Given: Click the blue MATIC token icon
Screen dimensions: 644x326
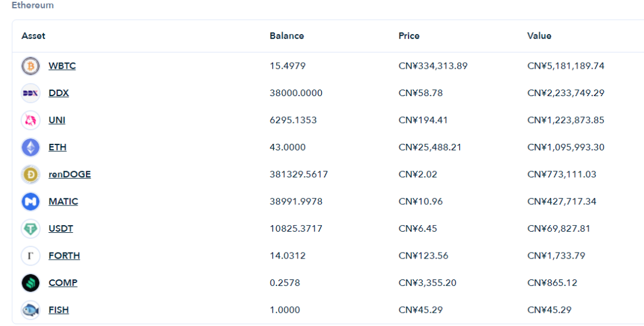Looking at the screenshot, I should click(30, 201).
